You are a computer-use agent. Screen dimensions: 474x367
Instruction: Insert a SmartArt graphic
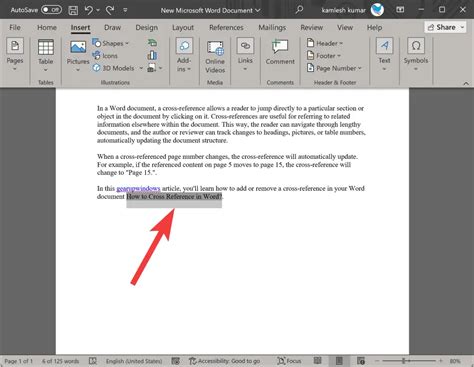pyautogui.click(x=152, y=43)
